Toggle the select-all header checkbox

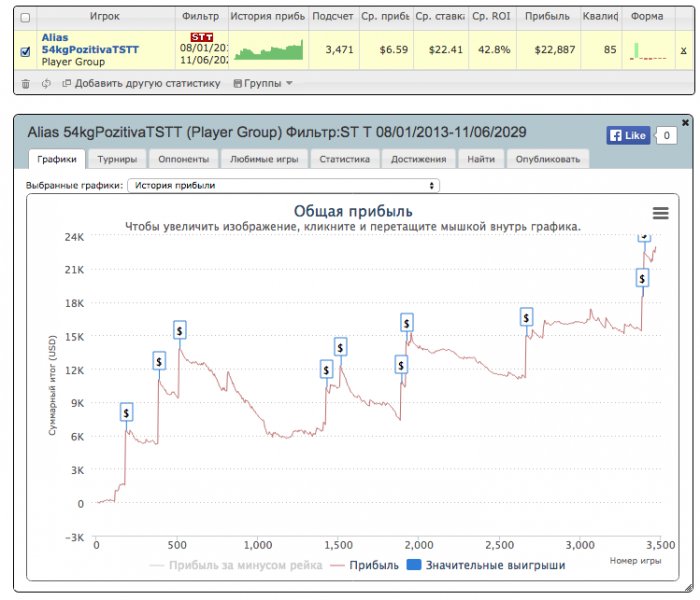[25, 17]
